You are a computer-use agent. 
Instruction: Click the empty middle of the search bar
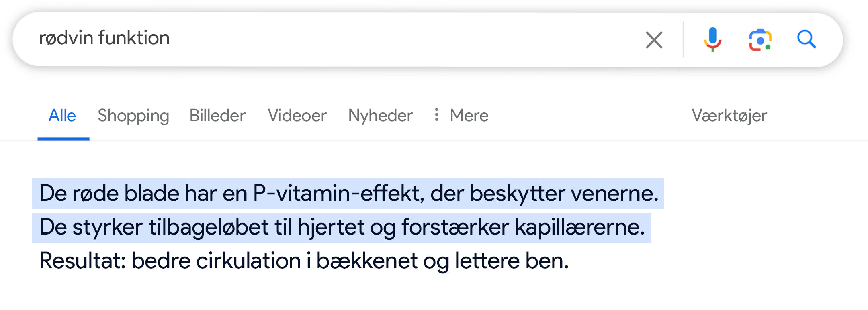click(402, 39)
